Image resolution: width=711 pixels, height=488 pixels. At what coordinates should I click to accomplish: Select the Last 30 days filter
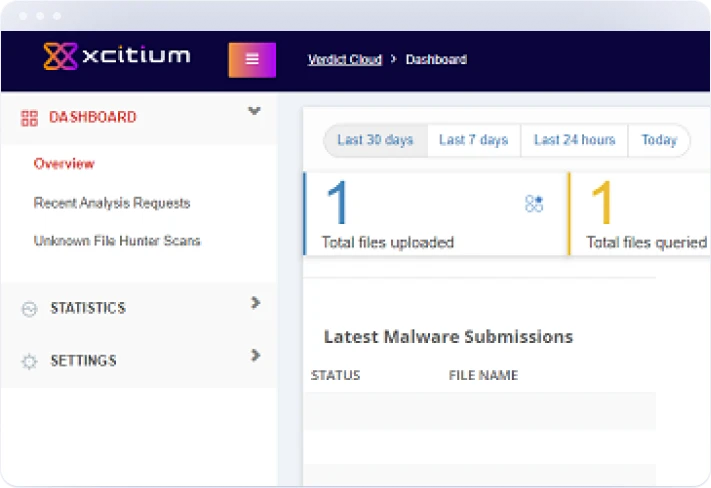click(375, 140)
